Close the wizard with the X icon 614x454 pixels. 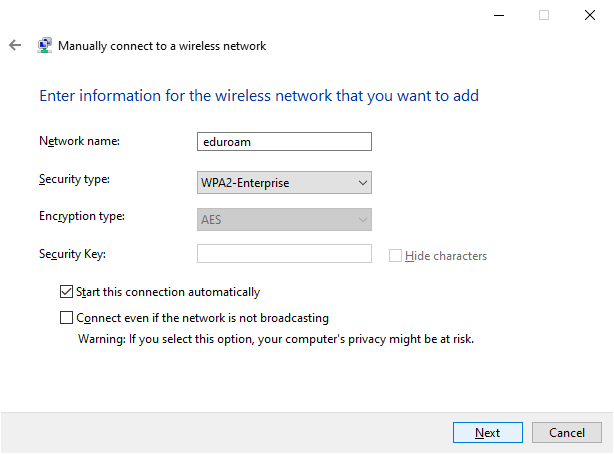coord(590,15)
